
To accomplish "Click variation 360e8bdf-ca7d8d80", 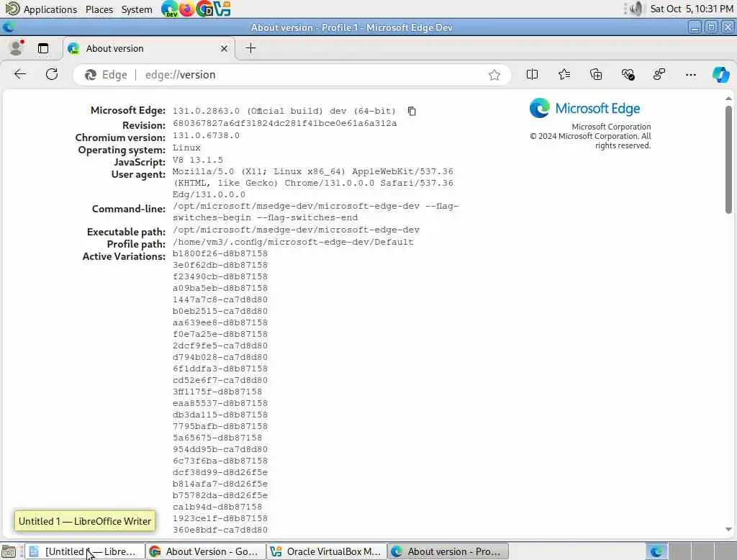I will coord(220,530).
